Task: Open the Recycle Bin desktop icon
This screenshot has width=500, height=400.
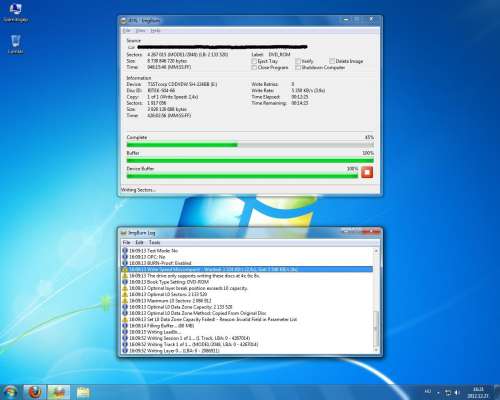Action: point(15,44)
